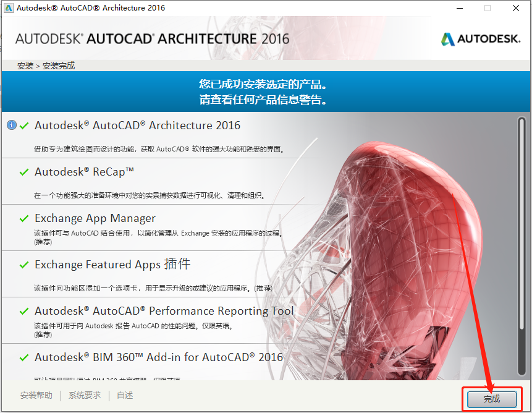Click the 您已成功安装选定的产品 banner text

[263, 84]
